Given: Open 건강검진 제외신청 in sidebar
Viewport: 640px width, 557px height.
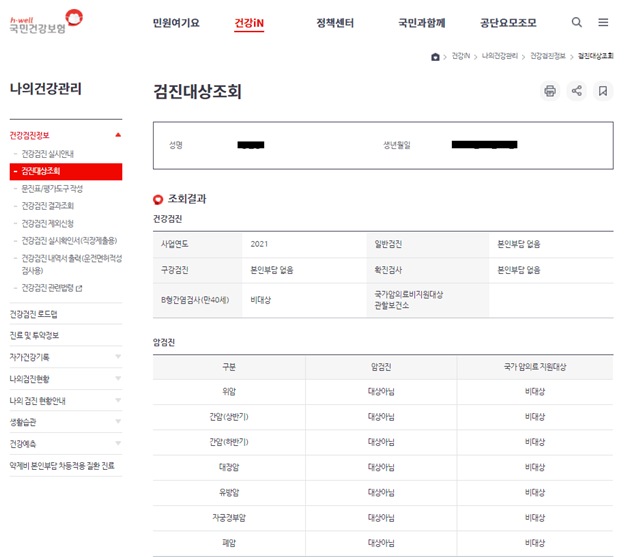Looking at the screenshot, I should coord(47,223).
